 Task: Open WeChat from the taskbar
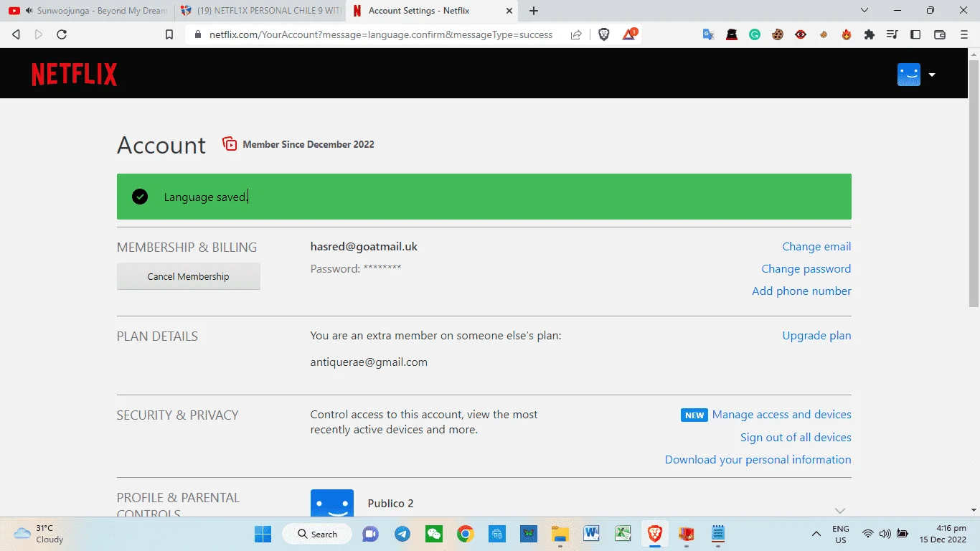pos(434,534)
